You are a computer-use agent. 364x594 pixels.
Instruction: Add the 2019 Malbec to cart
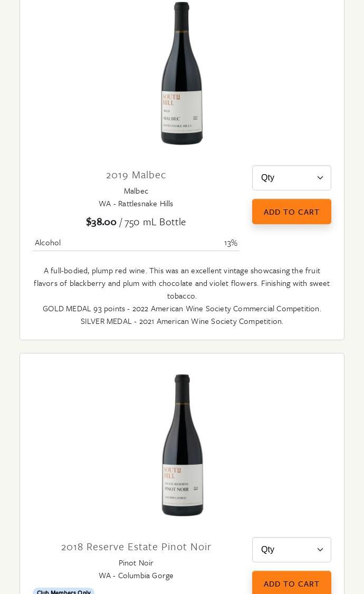tap(291, 212)
